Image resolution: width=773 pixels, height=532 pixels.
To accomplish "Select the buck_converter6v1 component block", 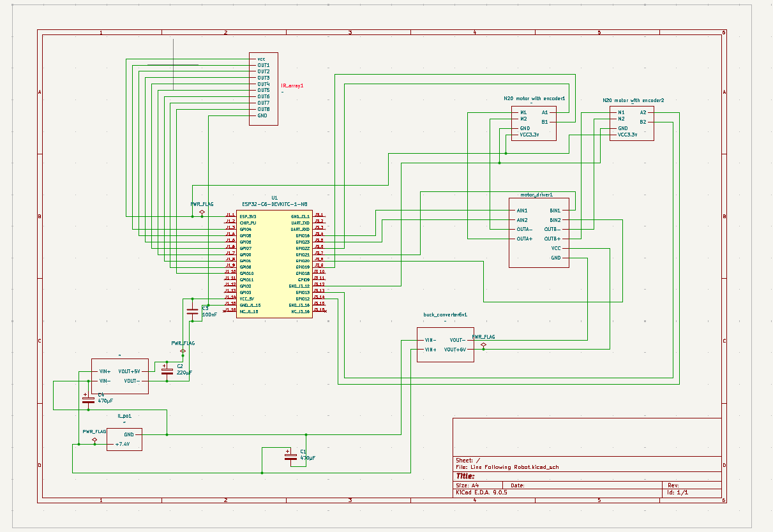I will pyautogui.click(x=445, y=344).
